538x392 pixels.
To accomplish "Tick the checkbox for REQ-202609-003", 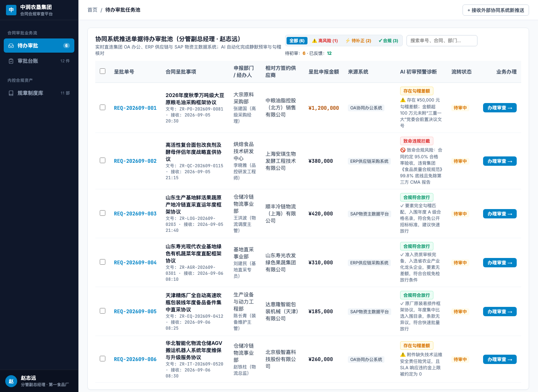I will pos(103,213).
